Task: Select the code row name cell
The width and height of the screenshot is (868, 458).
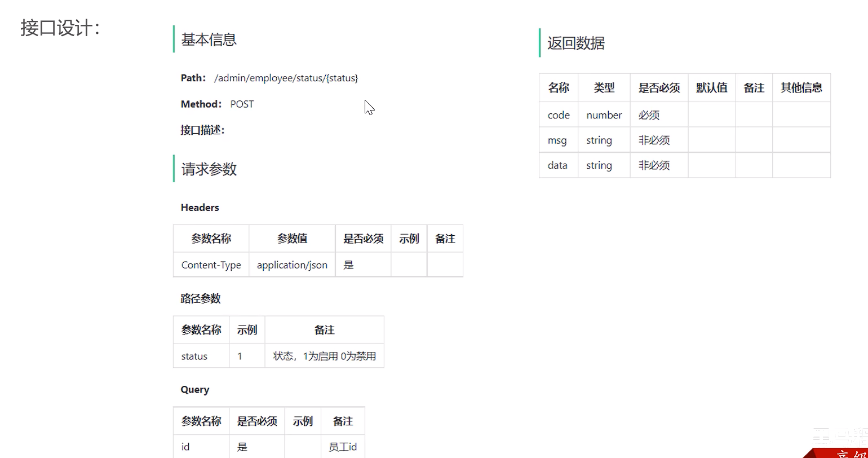Action: (x=559, y=115)
